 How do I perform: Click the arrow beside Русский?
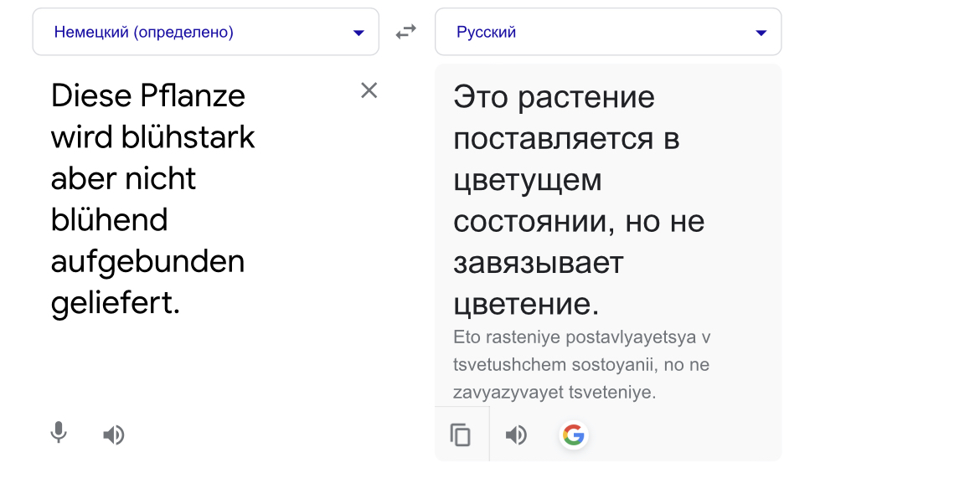pyautogui.click(x=761, y=33)
